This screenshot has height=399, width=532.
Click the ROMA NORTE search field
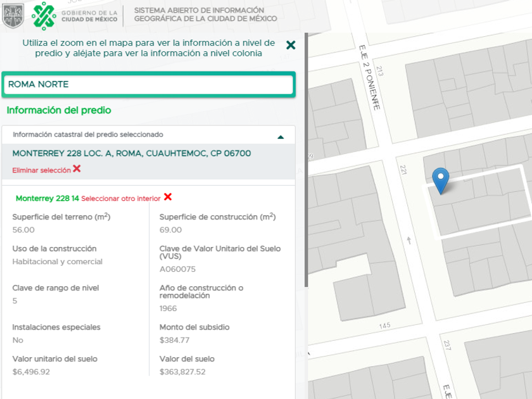pos(149,84)
